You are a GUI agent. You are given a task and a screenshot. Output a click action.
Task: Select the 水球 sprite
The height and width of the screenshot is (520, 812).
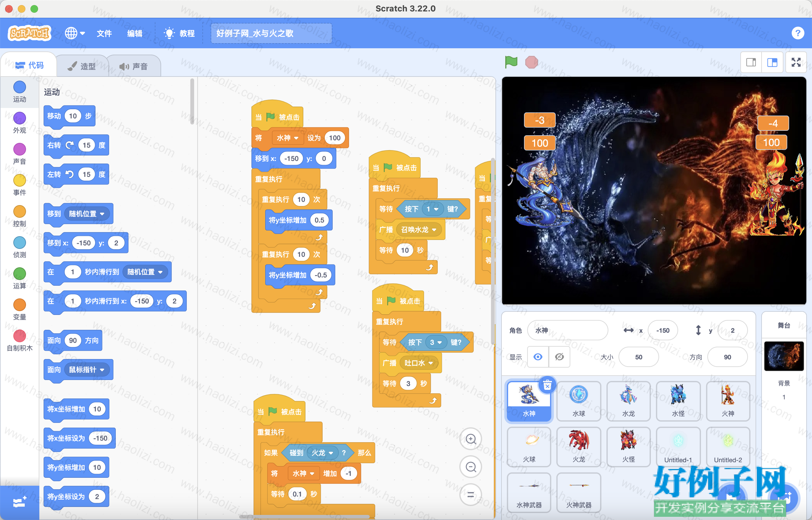coord(579,401)
